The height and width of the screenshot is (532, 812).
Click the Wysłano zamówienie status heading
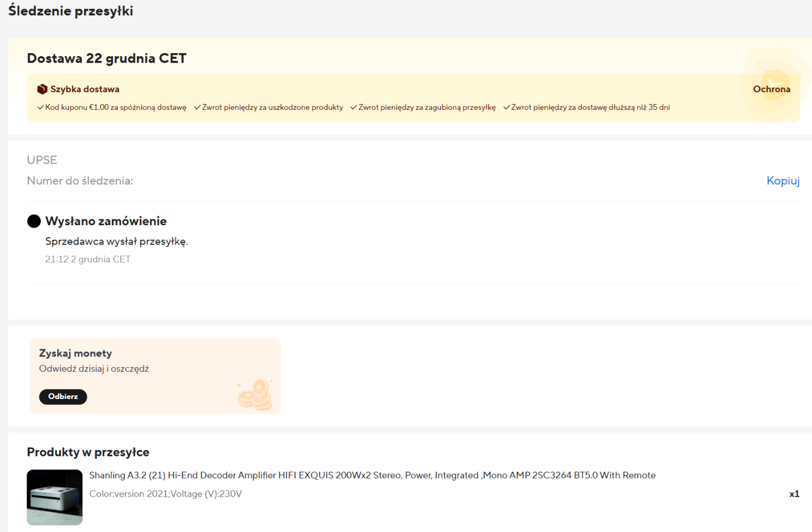click(106, 221)
